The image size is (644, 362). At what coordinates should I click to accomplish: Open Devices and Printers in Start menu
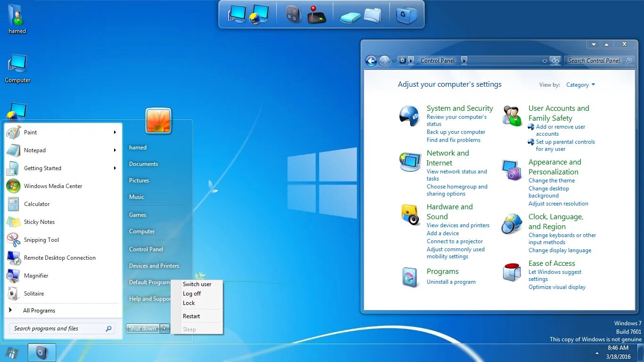pyautogui.click(x=154, y=266)
